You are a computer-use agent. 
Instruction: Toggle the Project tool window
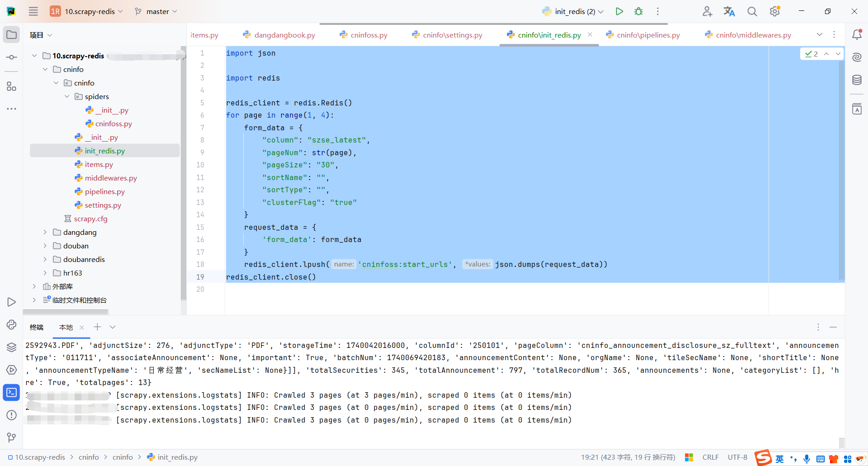(x=12, y=35)
